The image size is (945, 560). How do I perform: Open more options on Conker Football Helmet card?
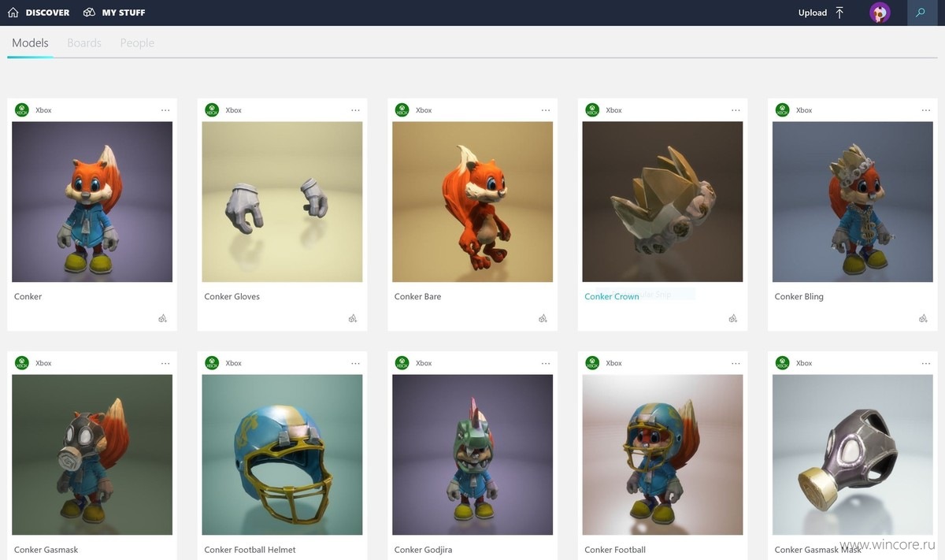click(x=355, y=363)
